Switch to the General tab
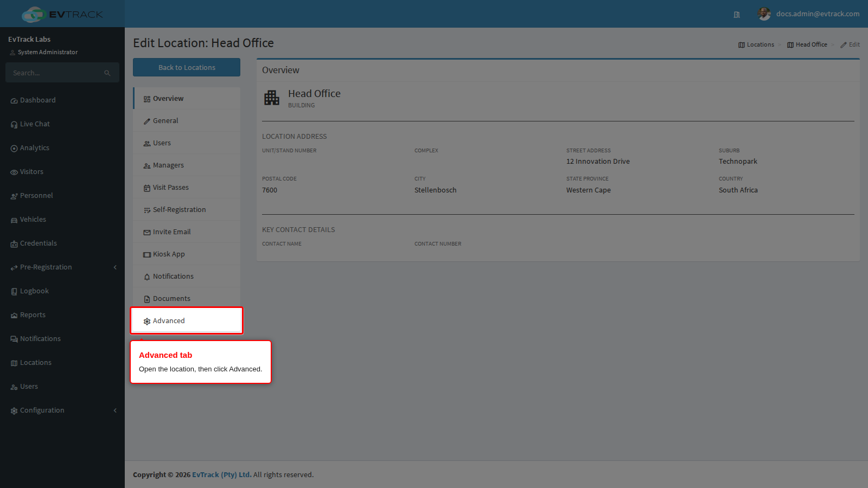This screenshot has width=868, height=488. point(187,121)
